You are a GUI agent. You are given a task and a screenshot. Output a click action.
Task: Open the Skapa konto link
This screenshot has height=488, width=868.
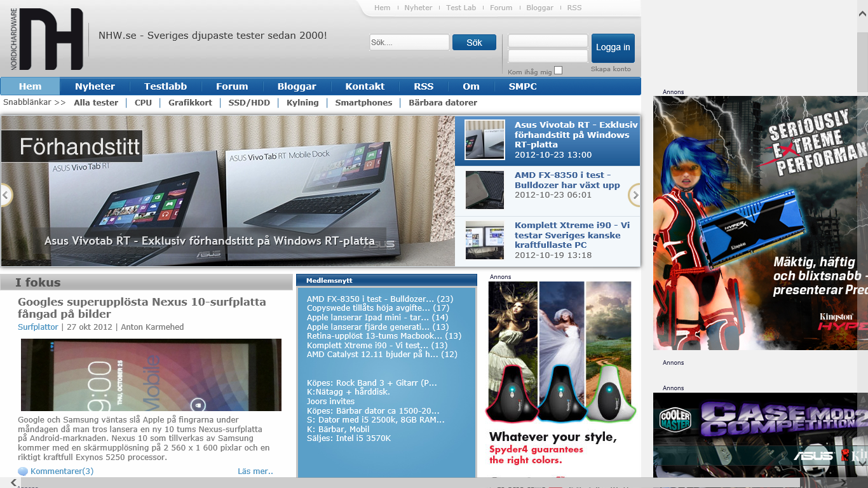pos(611,70)
